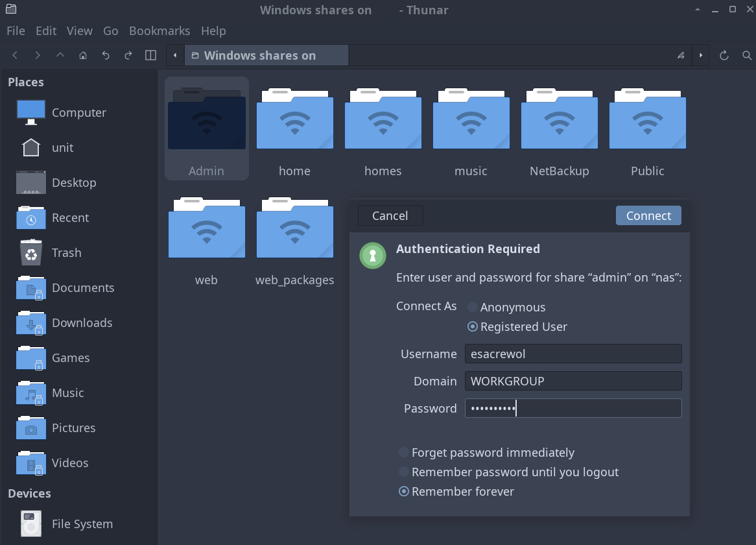Open the View menu

point(80,31)
